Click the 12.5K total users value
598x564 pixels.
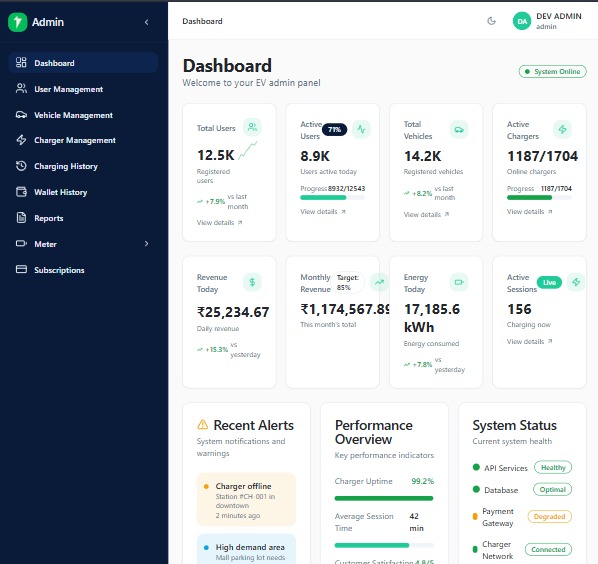coord(215,155)
